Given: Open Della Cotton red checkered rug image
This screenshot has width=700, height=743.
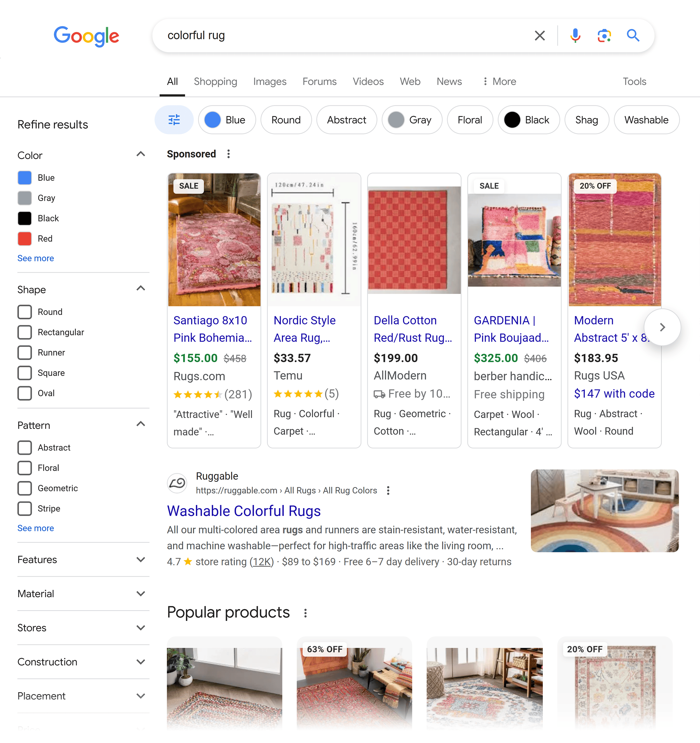Looking at the screenshot, I should [414, 240].
